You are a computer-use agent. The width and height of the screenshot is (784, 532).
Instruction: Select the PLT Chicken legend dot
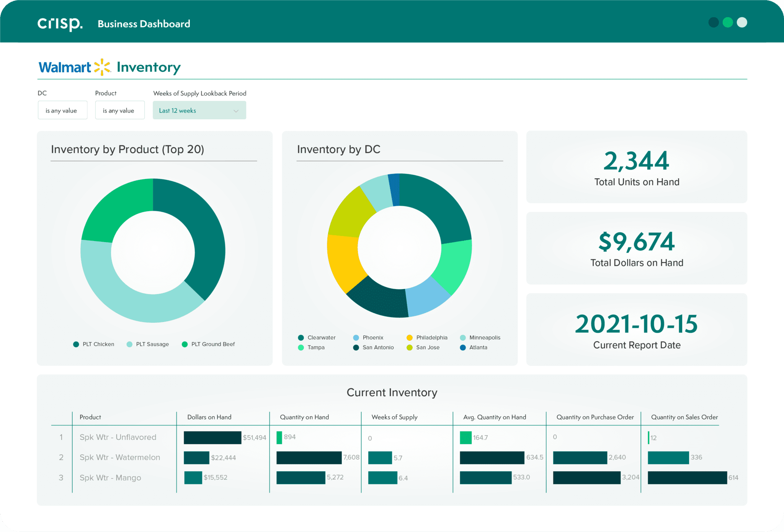(76, 344)
